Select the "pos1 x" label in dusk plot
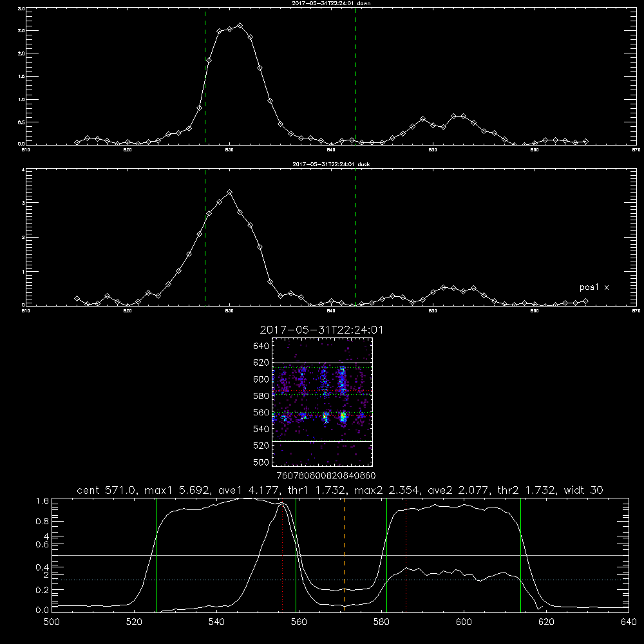Image resolution: width=644 pixels, height=644 pixels. (594, 287)
